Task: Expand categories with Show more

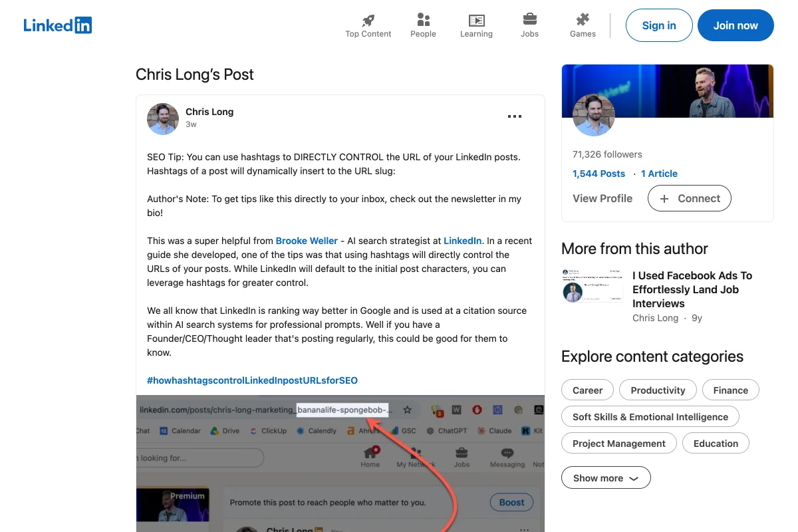Action: point(606,478)
